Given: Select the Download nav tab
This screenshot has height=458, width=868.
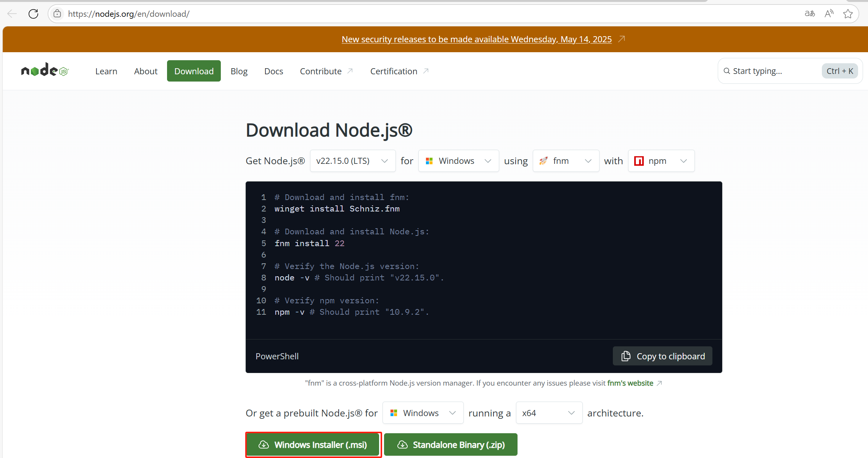Looking at the screenshot, I should pos(194,71).
